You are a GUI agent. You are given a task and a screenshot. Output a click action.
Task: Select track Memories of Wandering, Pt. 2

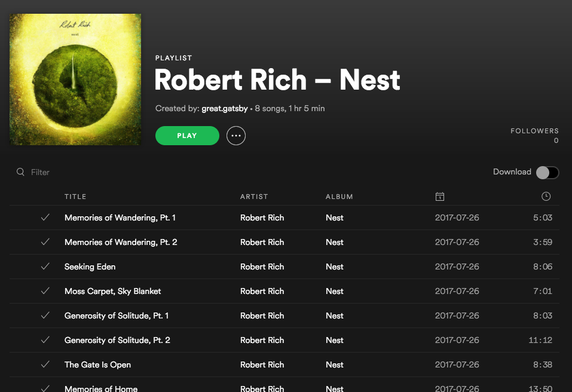pyautogui.click(x=121, y=242)
